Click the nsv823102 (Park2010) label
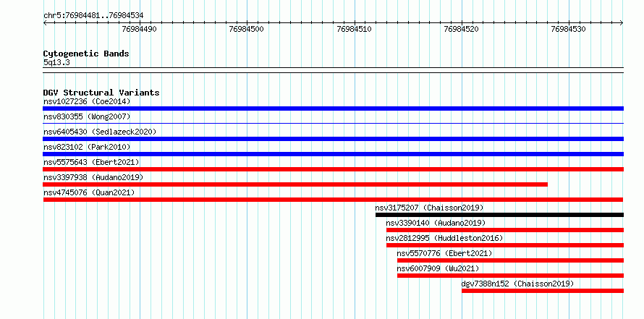 pos(87,147)
